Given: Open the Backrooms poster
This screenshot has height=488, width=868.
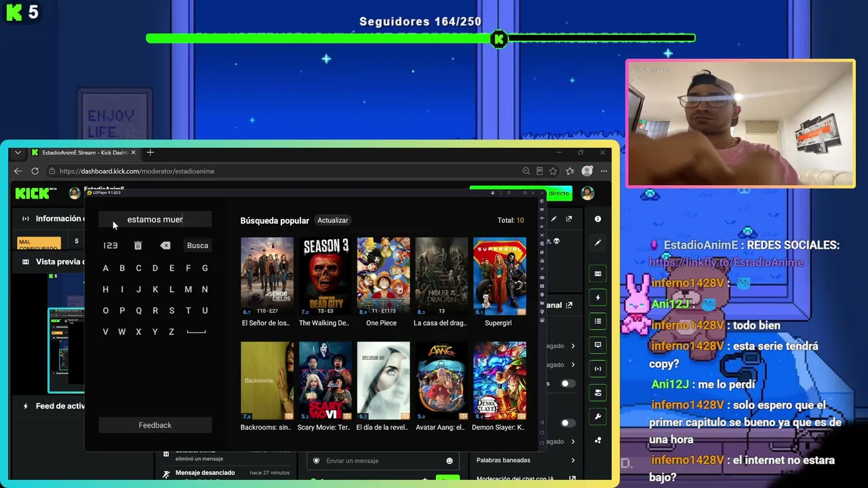Looking at the screenshot, I should [267, 381].
